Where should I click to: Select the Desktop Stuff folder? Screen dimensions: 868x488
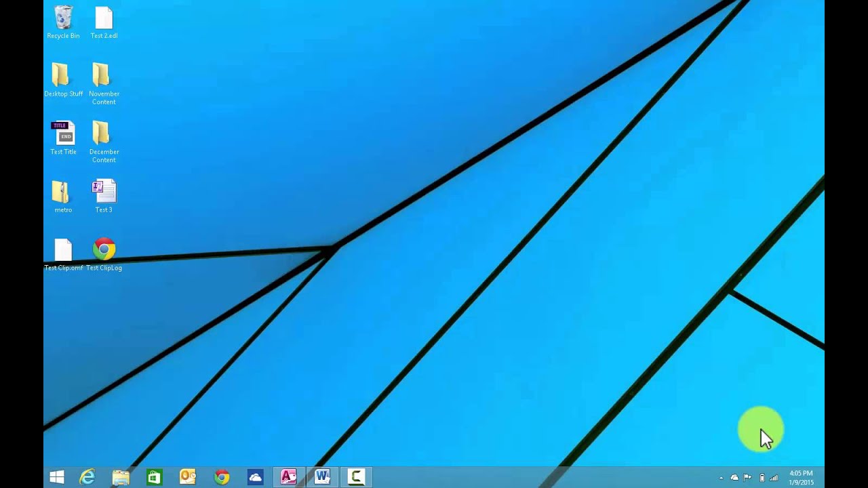coord(63,80)
